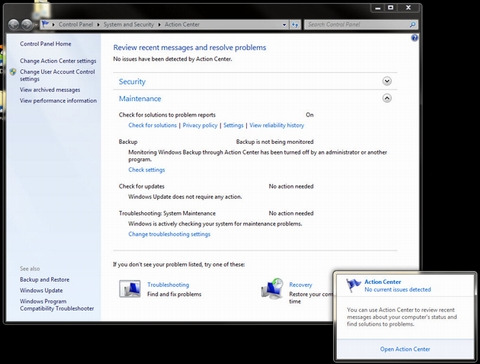
Task: Collapse the Maintenance section chevron
Action: point(387,98)
